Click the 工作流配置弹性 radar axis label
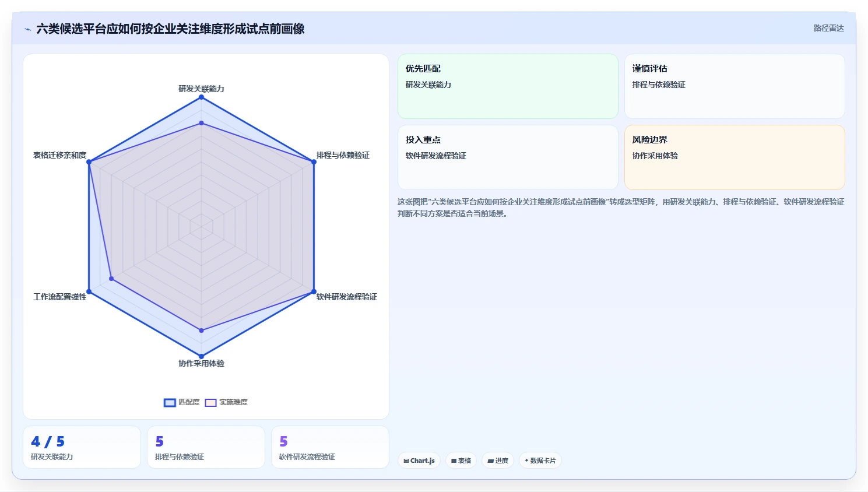This screenshot has height=492, width=868. tap(60, 297)
